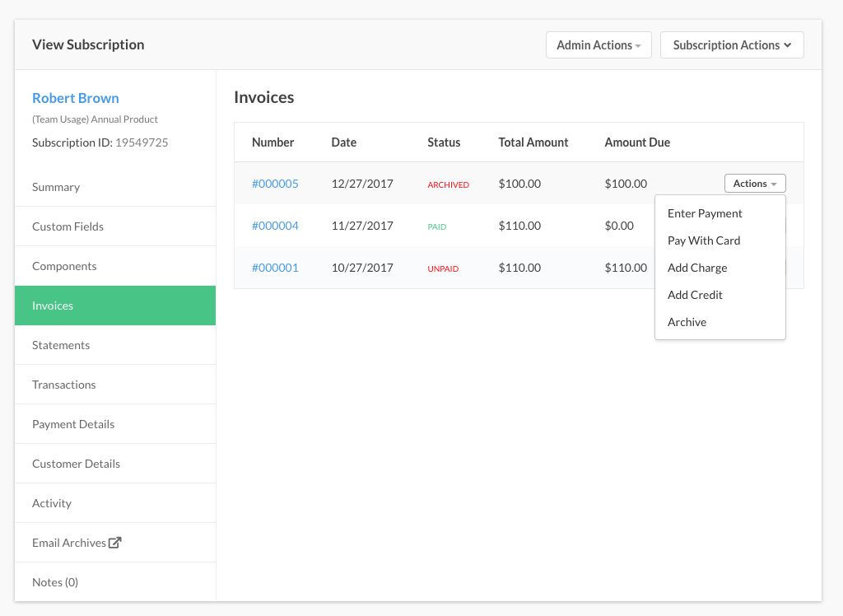Image resolution: width=843 pixels, height=616 pixels.
Task: Open Notes (0) in the sidebar
Action: (x=115, y=582)
